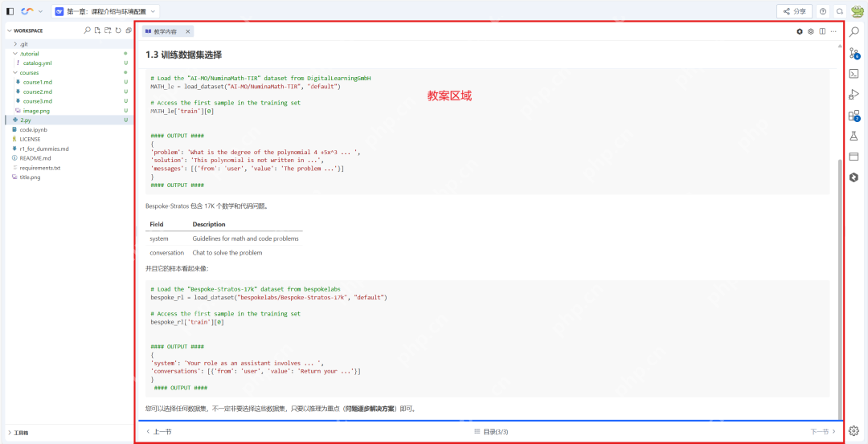Open the chat assistant icon in header
The image size is (868, 444).
(840, 11)
